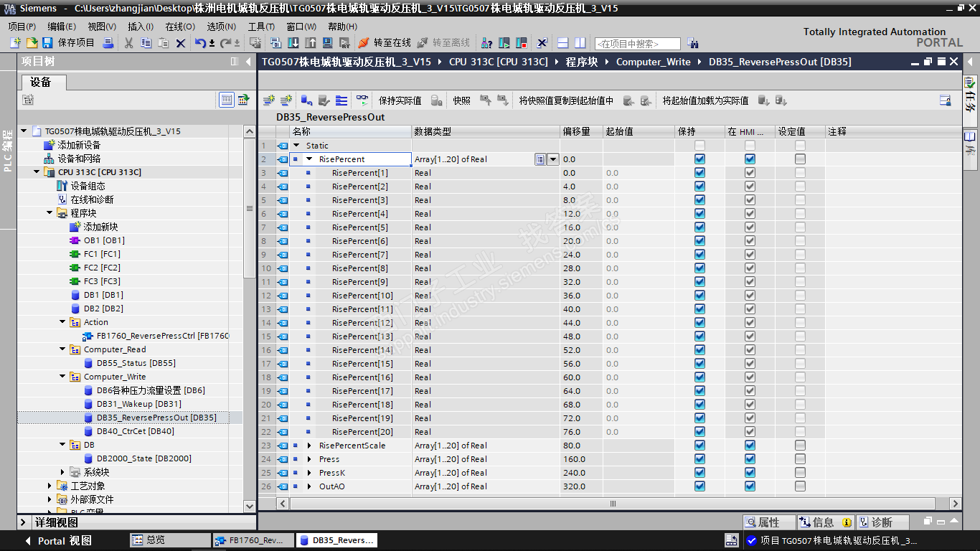980x551 pixels.
Task: Save the project with 保存项目
Action: click(x=69, y=43)
